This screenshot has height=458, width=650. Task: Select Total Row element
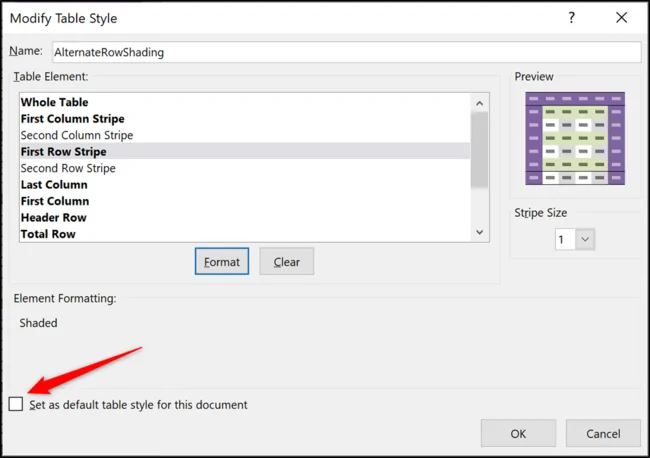[x=48, y=234]
